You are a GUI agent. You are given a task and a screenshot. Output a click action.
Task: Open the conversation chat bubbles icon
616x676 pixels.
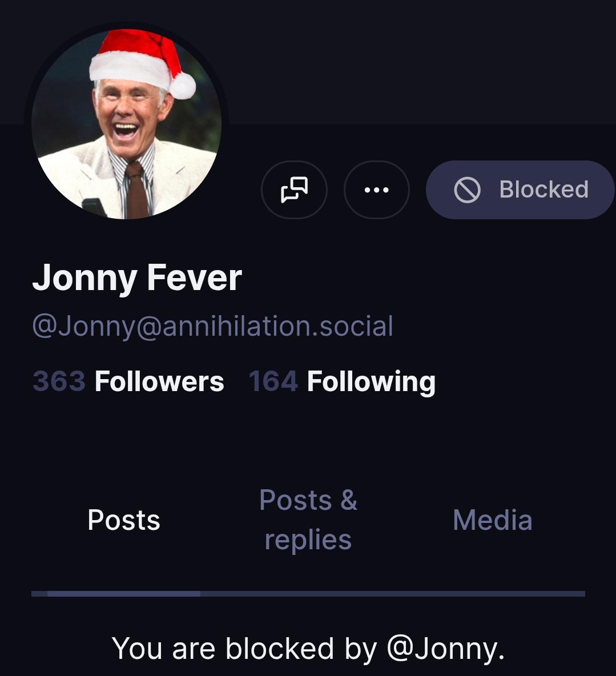pos(294,190)
